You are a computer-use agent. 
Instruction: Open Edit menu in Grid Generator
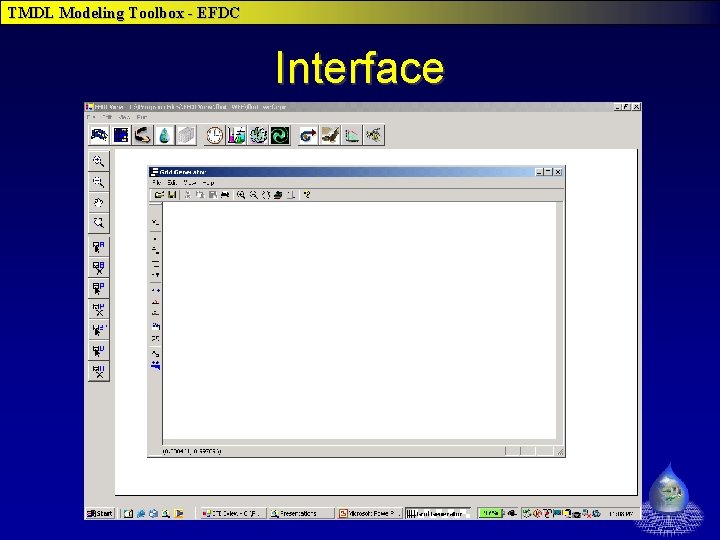[x=172, y=183]
